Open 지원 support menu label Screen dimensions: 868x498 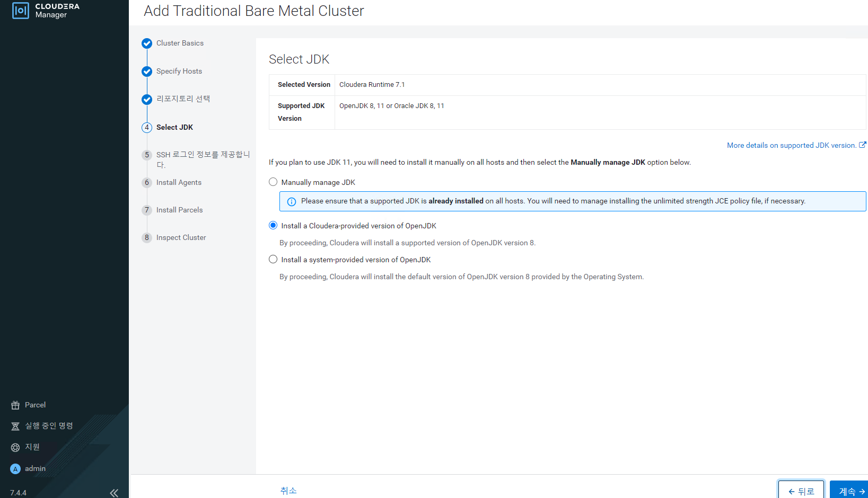coord(32,447)
